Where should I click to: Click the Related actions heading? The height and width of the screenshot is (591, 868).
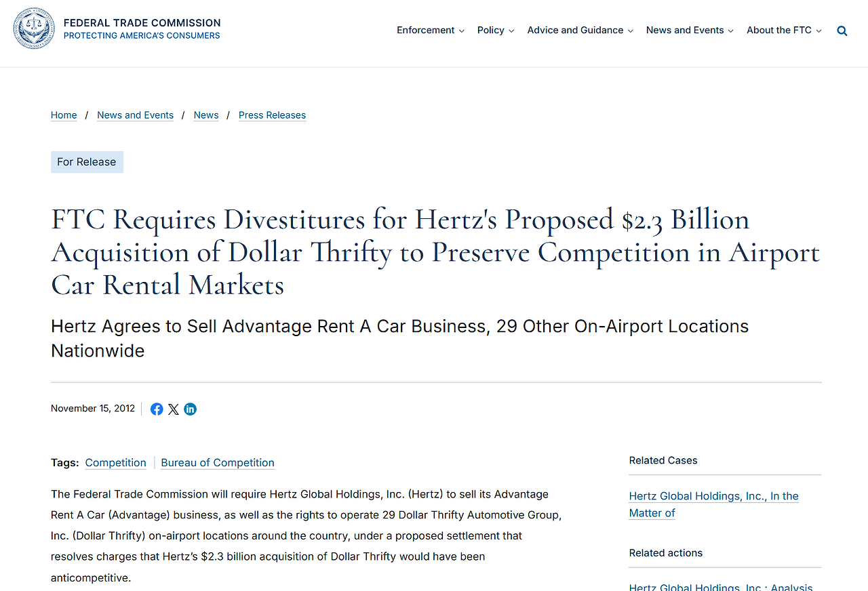[666, 553]
